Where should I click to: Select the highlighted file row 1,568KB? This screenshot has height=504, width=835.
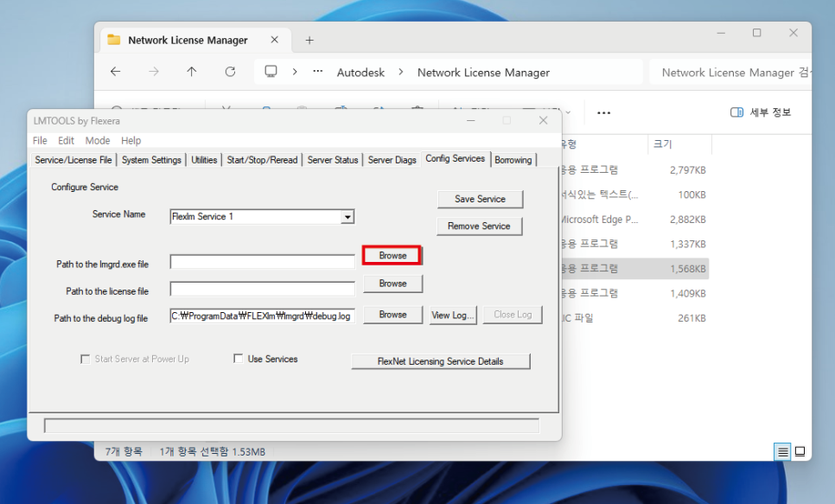pos(634,269)
